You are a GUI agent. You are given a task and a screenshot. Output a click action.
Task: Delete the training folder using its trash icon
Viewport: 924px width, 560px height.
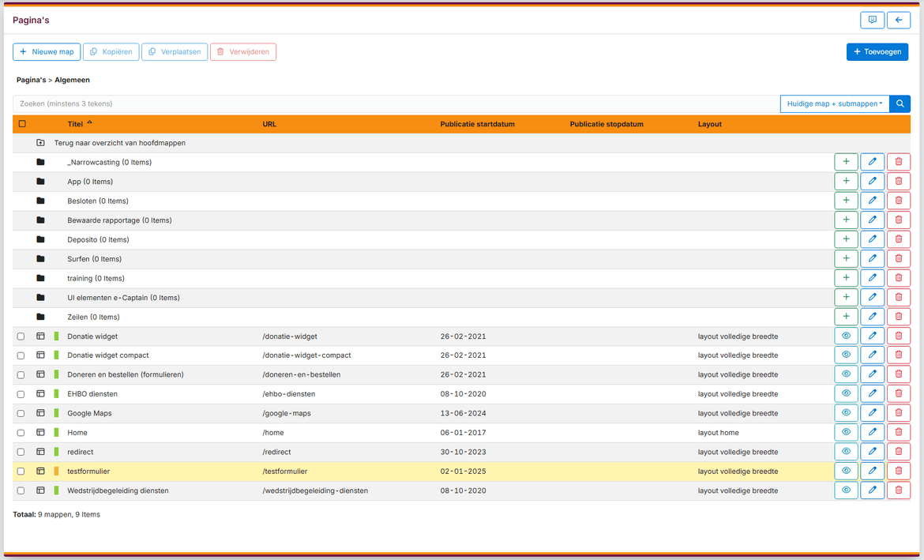[x=899, y=277]
